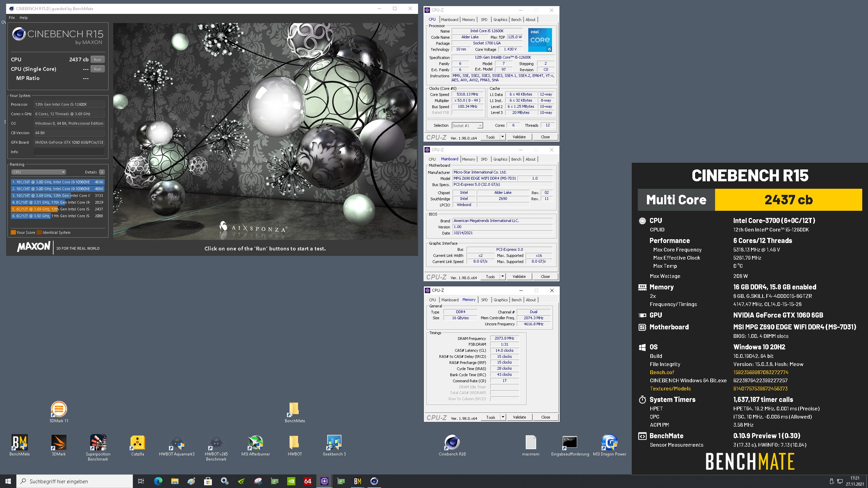
Task: Open the Cinebench R20 shortcut
Action: (452, 445)
